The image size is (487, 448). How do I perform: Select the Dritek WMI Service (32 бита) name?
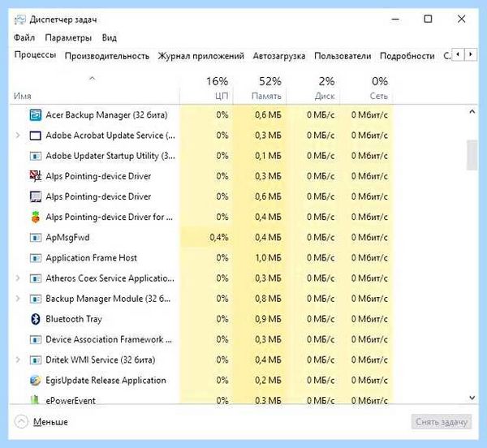[101, 360]
